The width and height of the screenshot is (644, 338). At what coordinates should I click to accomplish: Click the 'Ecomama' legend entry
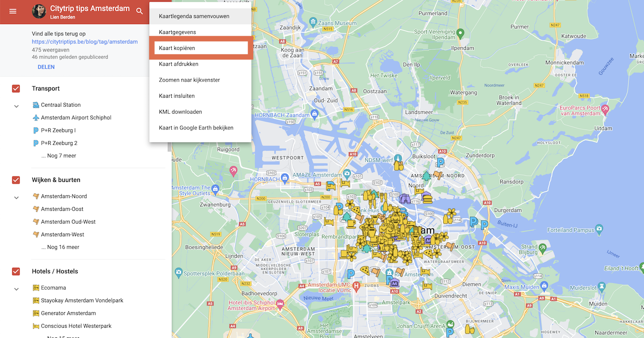coord(54,288)
